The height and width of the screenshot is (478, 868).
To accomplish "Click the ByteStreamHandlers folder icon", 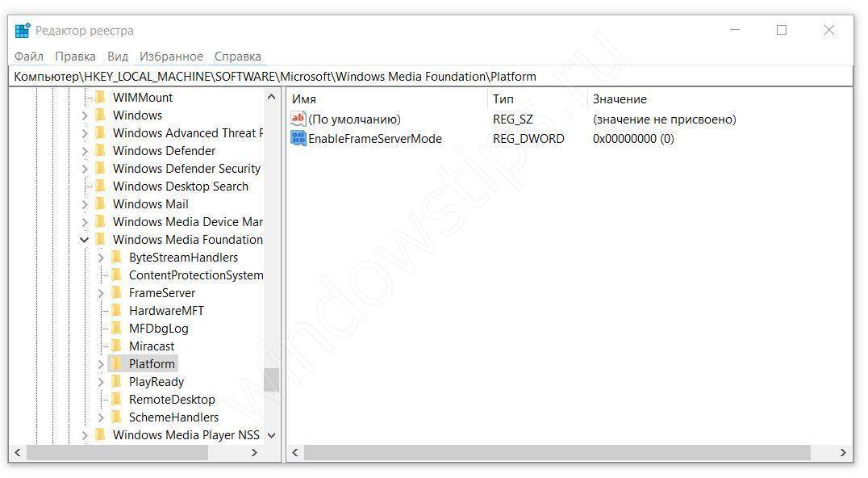I will (x=116, y=257).
